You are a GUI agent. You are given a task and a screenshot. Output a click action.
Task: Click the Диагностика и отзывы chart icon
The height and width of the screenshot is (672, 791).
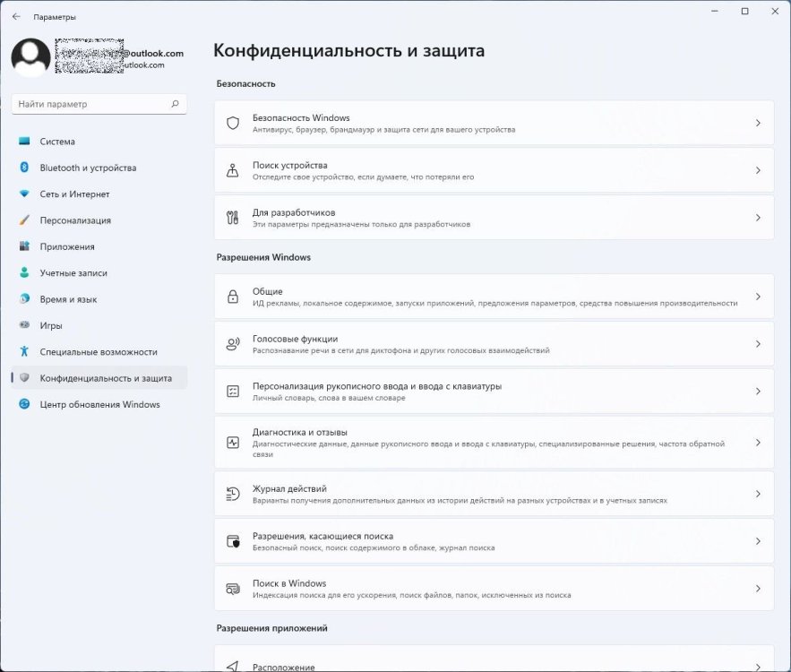pyautogui.click(x=233, y=443)
